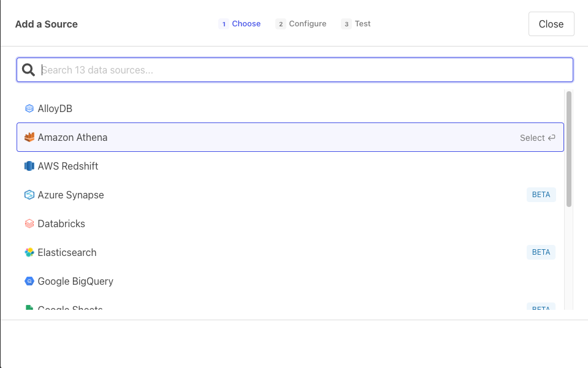Close the Add a Source dialog
This screenshot has width=588, height=368.
(551, 24)
